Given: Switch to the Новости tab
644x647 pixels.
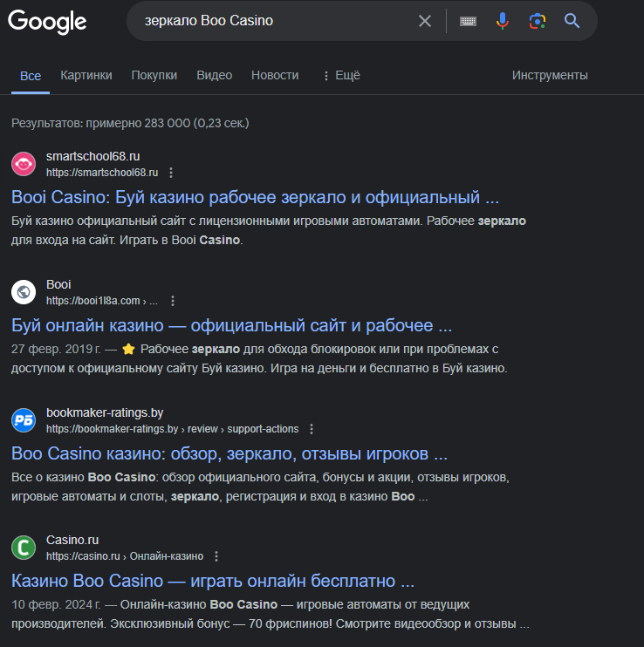Looking at the screenshot, I should [x=275, y=76].
